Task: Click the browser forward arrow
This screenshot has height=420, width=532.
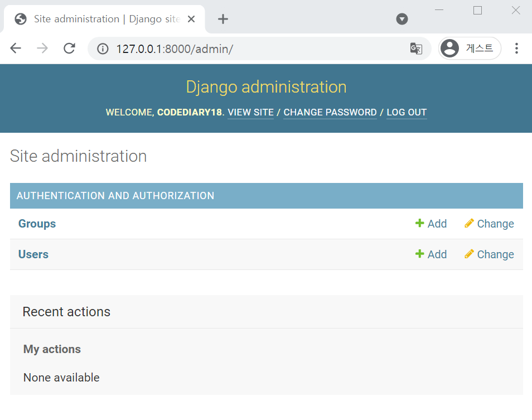Action: click(42, 49)
